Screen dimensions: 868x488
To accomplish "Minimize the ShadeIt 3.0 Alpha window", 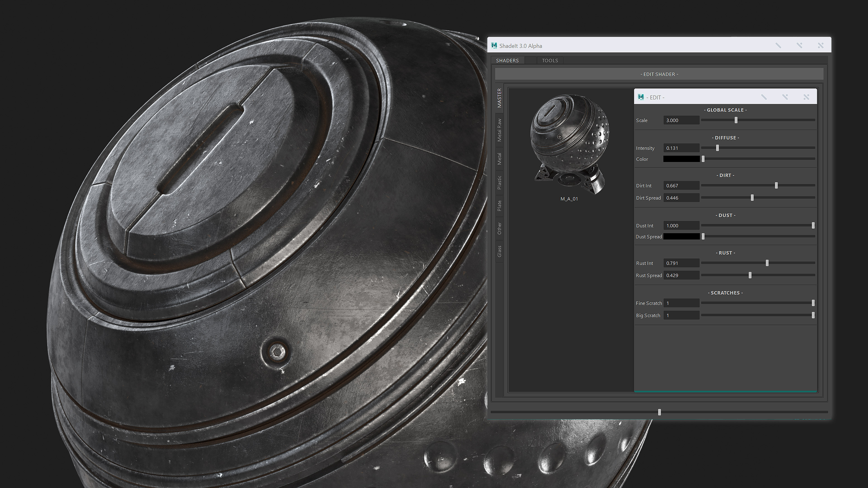I will (778, 45).
